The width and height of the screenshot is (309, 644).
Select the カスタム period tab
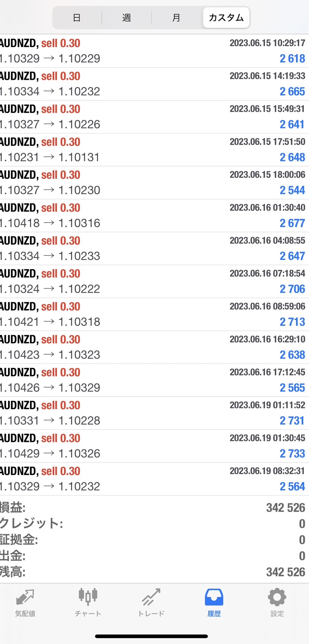click(226, 17)
